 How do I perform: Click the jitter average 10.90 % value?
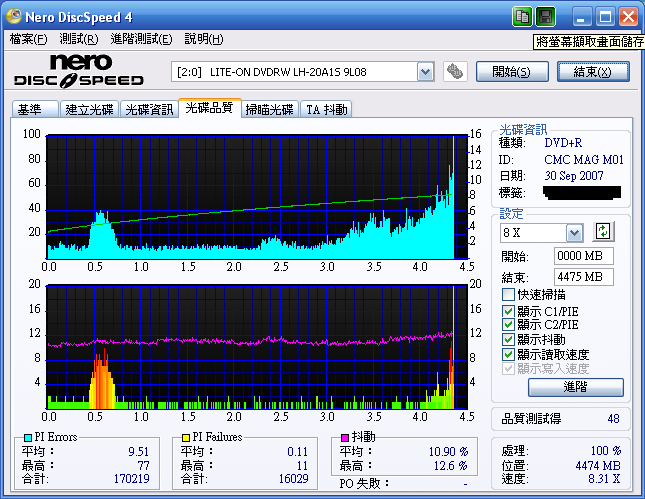click(448, 452)
